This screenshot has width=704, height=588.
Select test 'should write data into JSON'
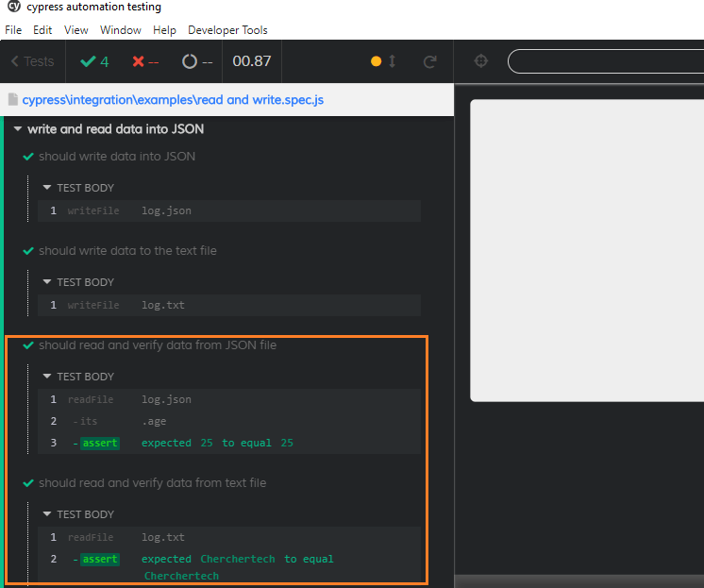pos(117,157)
